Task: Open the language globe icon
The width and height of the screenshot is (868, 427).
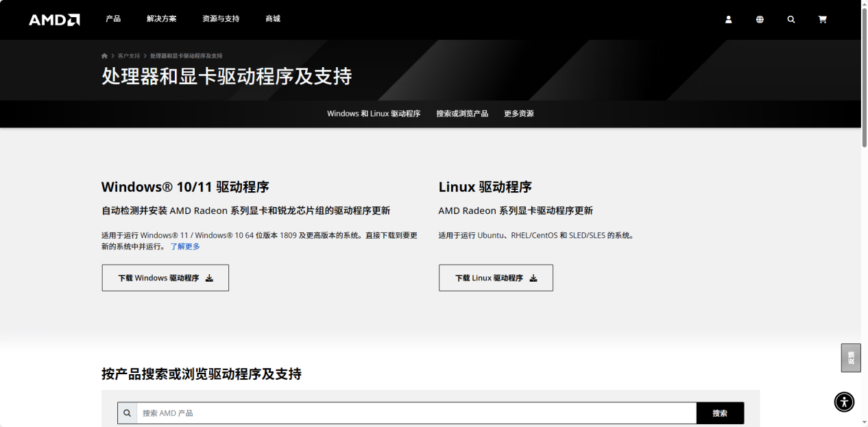Action: pyautogui.click(x=760, y=19)
